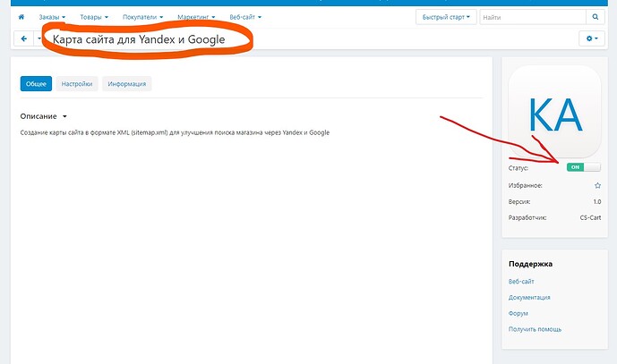Click the Получить помощь link
617x364 pixels.
(x=535, y=329)
